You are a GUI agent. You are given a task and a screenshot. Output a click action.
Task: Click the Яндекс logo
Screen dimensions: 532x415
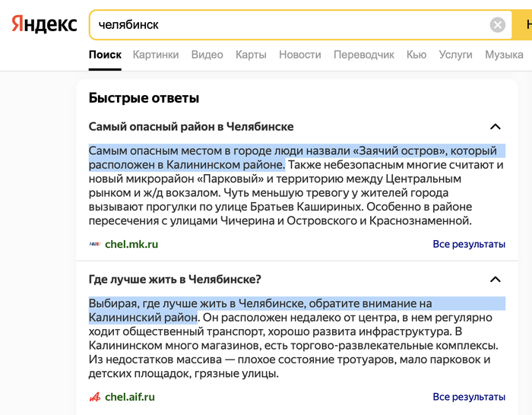(x=44, y=24)
